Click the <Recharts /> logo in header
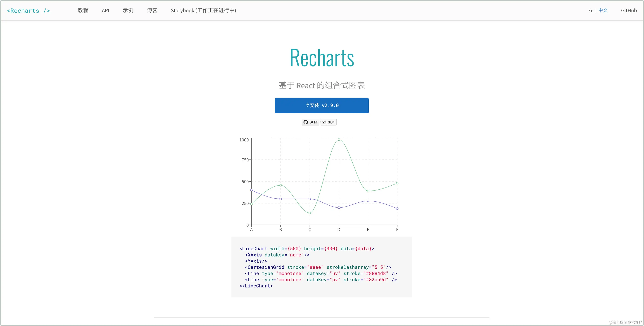 click(x=28, y=11)
